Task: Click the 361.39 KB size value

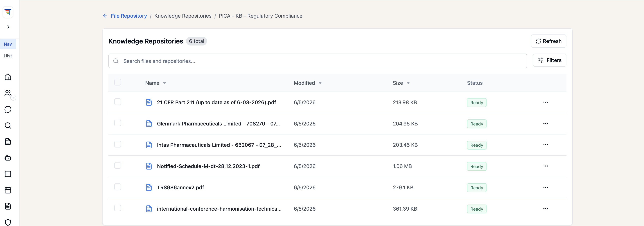Action: [405, 209]
